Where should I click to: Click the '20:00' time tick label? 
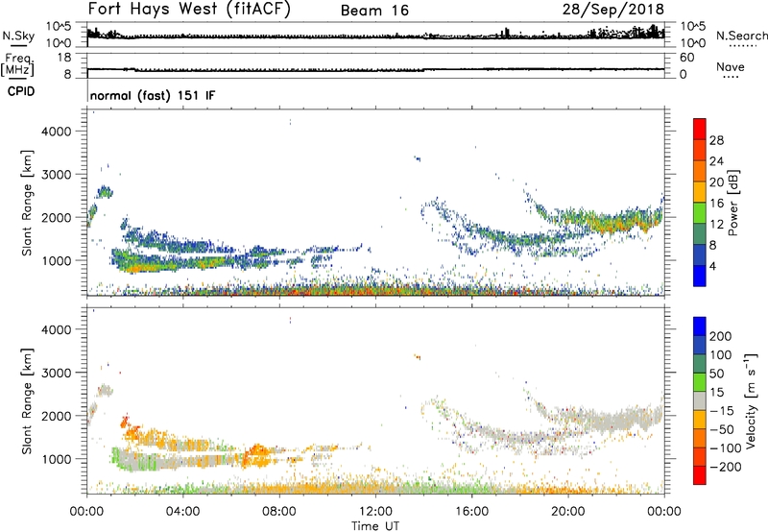[x=568, y=512]
